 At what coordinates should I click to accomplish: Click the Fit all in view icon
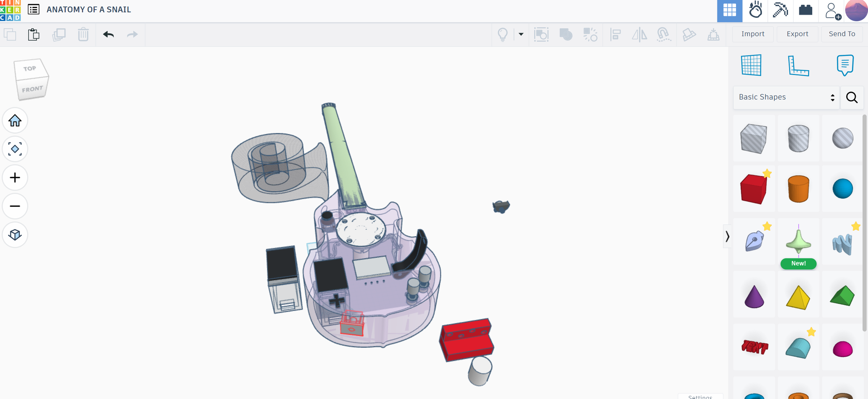point(15,149)
